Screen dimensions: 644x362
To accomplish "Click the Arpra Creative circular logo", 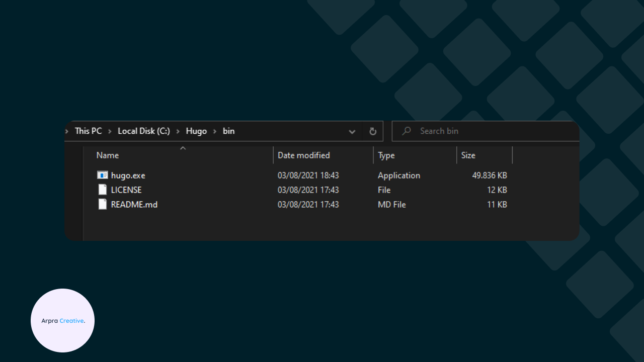I will click(x=63, y=320).
